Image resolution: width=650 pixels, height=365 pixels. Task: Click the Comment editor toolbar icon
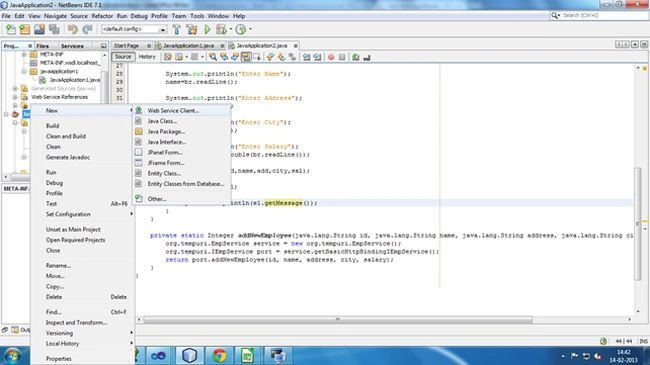pyautogui.click(x=356, y=57)
